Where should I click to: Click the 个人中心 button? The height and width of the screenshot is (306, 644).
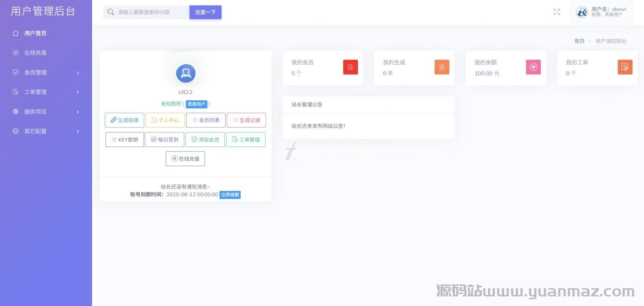[165, 120]
